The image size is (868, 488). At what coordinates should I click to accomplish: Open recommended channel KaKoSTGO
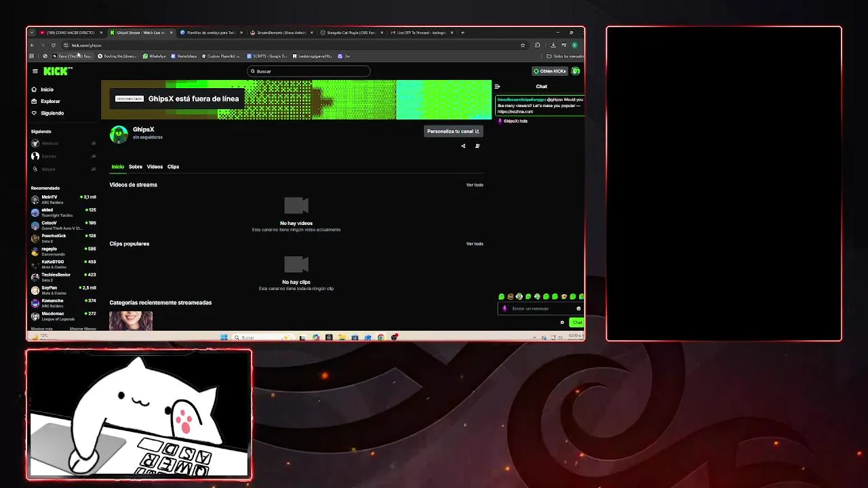64,264
